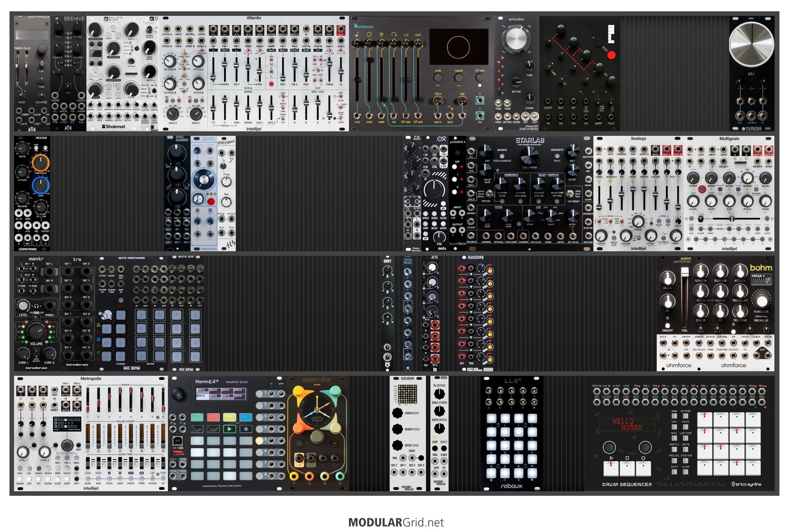793x532 pixels.
Task: Click the CLEAR button on Drum Sequencer
Action: click(x=686, y=471)
